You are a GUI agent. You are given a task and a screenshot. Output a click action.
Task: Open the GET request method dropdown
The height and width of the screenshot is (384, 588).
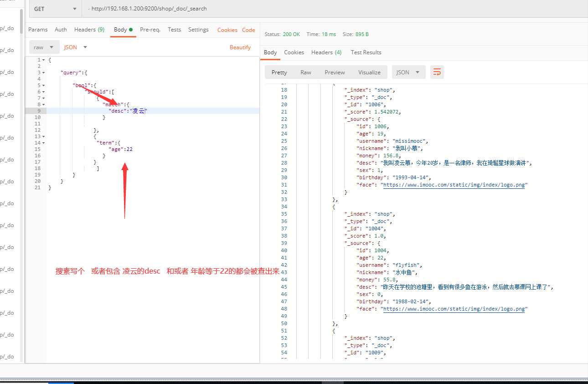click(55, 9)
